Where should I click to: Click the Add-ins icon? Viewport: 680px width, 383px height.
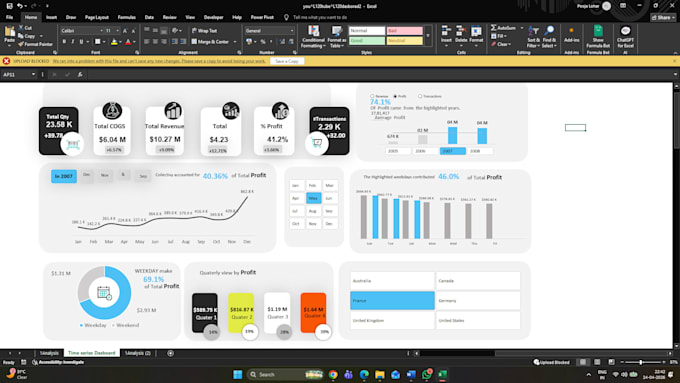tap(572, 31)
